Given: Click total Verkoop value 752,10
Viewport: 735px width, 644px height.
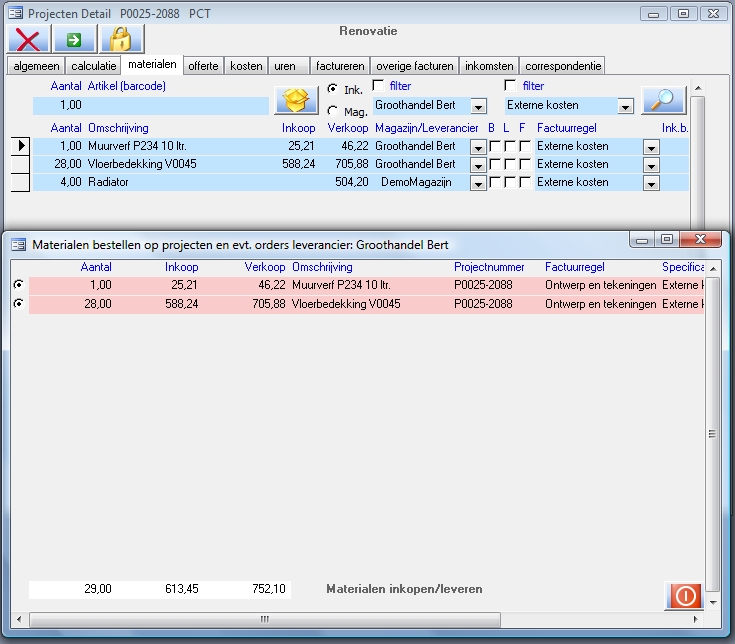Looking at the screenshot, I should coord(269,589).
